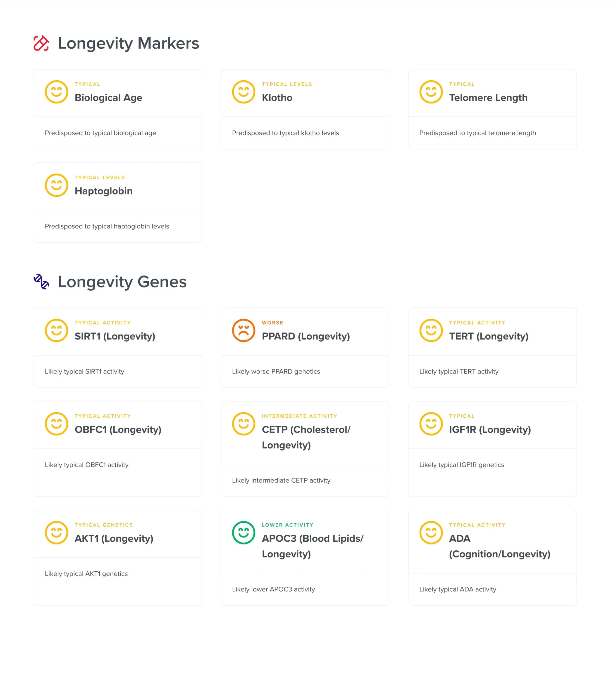616x679 pixels.
Task: Click the smiley icon beside Biological Age
Action: pyautogui.click(x=57, y=92)
